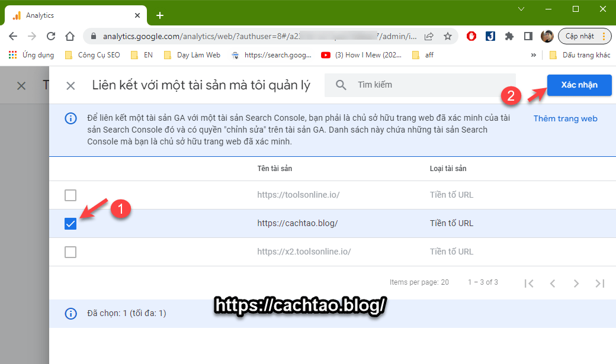Image resolution: width=616 pixels, height=364 pixels.
Task: Close the Liên kết panel with X
Action: (70, 86)
